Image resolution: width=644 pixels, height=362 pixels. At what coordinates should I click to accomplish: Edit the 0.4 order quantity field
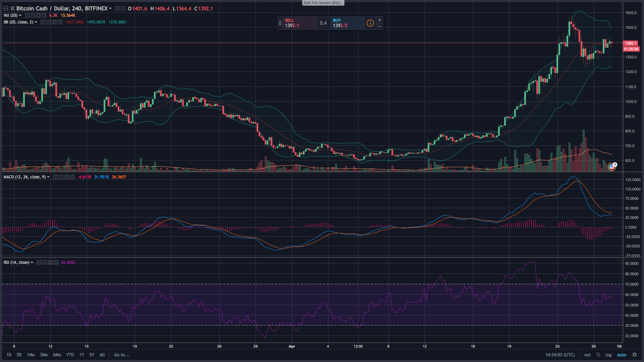click(x=323, y=23)
